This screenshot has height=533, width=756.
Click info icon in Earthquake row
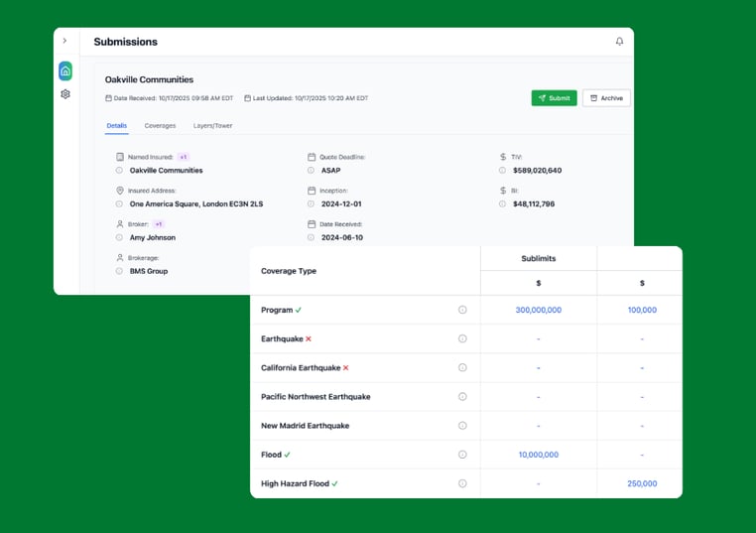coord(462,338)
